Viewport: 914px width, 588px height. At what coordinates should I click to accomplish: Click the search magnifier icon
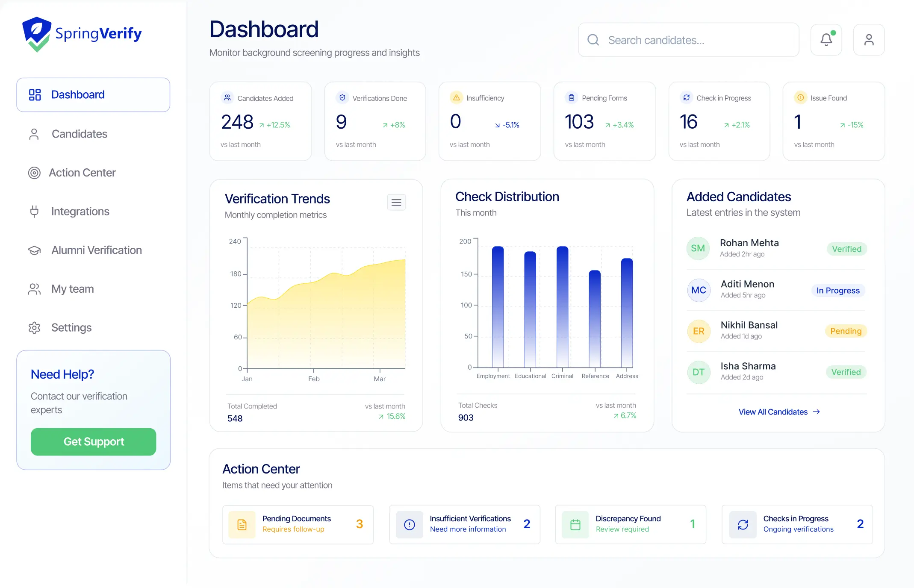click(x=593, y=40)
